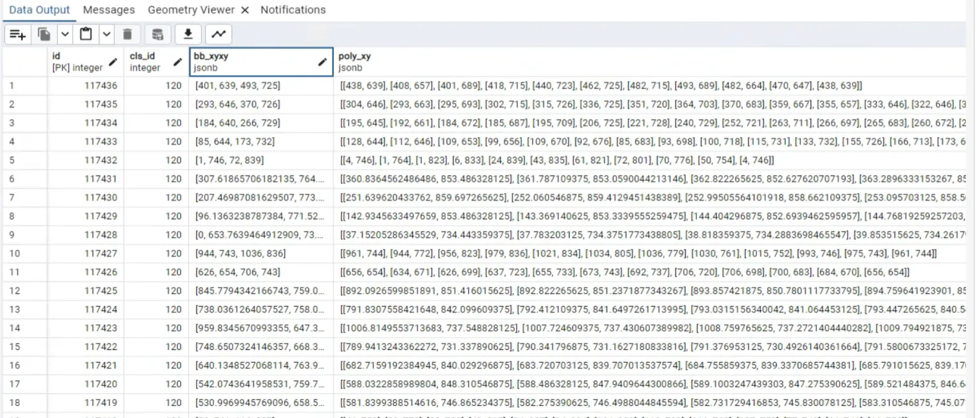
Task: Click the edit pencil in bb_xyxy column
Action: pyautogui.click(x=322, y=62)
